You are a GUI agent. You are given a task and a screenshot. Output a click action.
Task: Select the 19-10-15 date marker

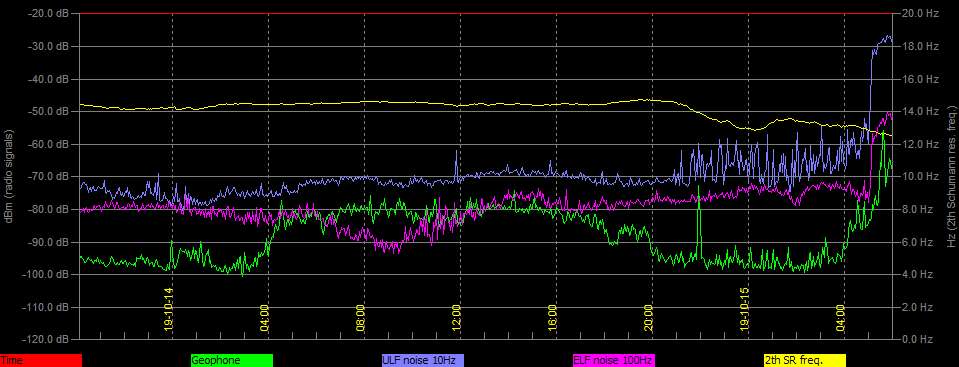tap(744, 309)
